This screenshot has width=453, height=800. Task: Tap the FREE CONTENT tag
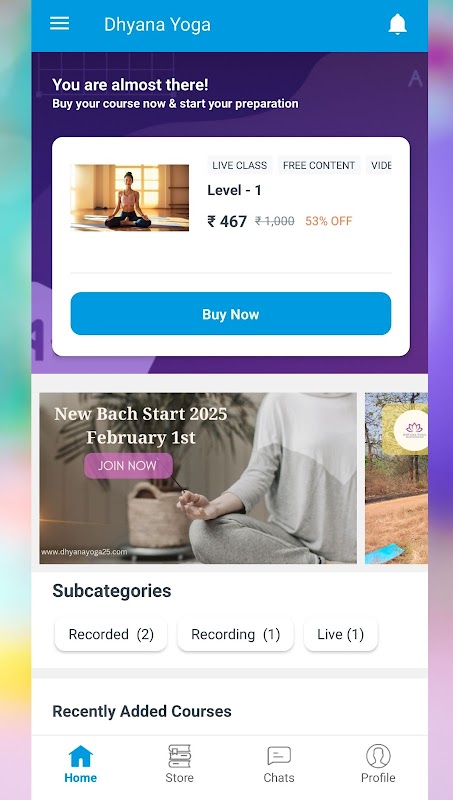319,165
